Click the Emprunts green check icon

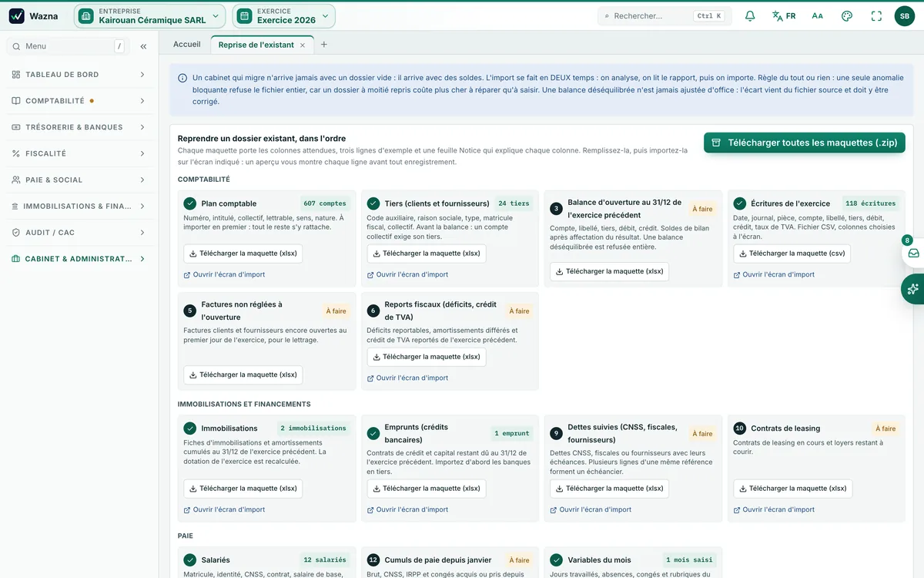[x=373, y=433]
